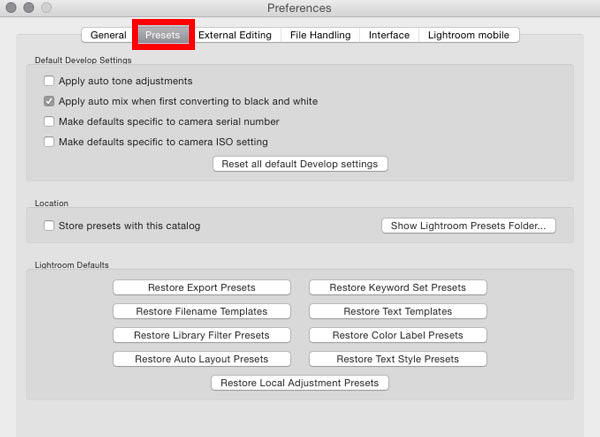Switch to Lightroom mobile tab

tap(469, 35)
